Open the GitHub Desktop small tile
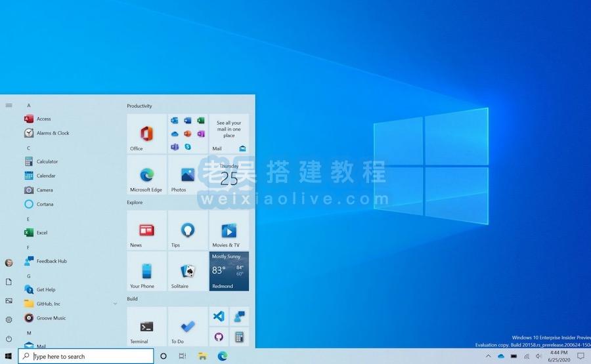This screenshot has width=591, height=364. [x=219, y=337]
